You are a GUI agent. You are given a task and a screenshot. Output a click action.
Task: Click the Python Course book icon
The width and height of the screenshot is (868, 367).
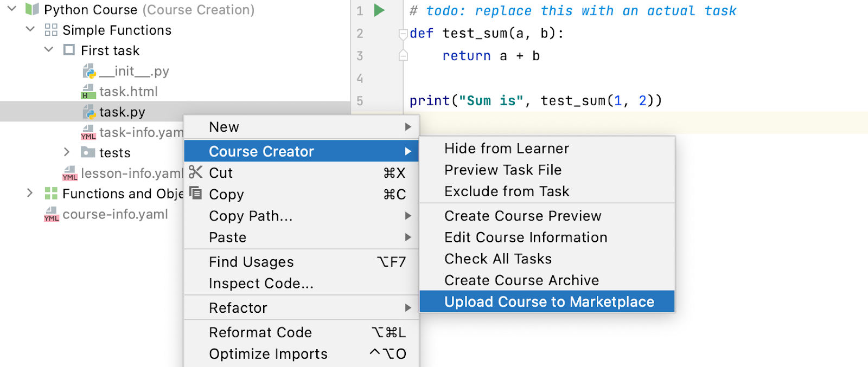click(x=32, y=10)
